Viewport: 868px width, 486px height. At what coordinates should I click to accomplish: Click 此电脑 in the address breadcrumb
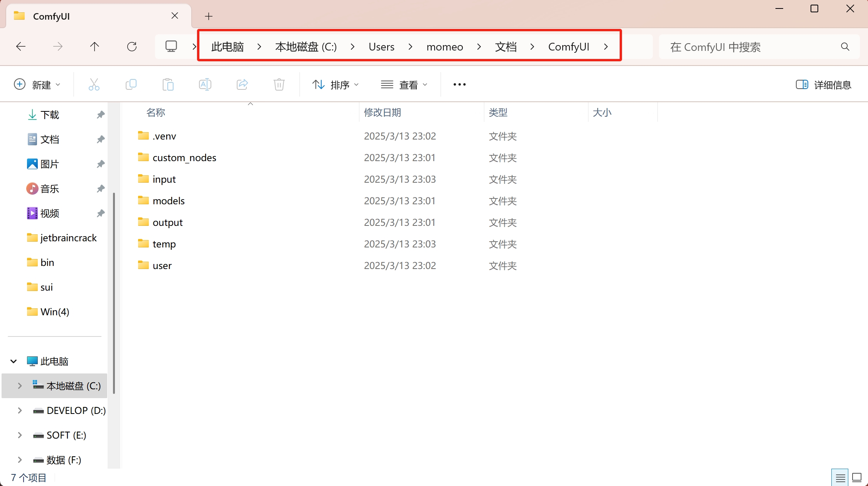228,47
